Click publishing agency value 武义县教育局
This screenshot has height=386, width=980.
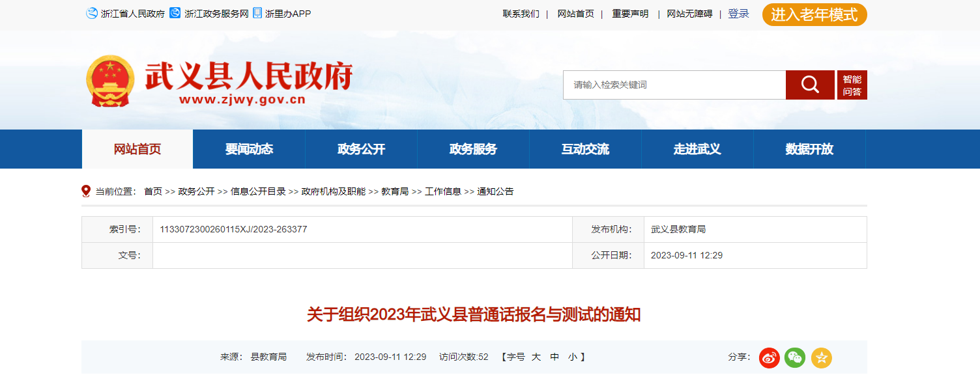coord(678,229)
